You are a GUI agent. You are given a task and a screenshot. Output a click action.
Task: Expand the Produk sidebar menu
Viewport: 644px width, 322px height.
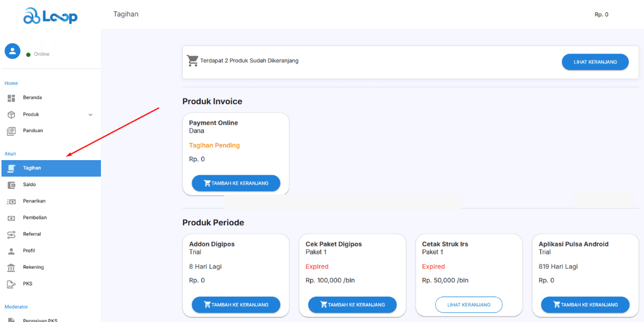coord(90,115)
